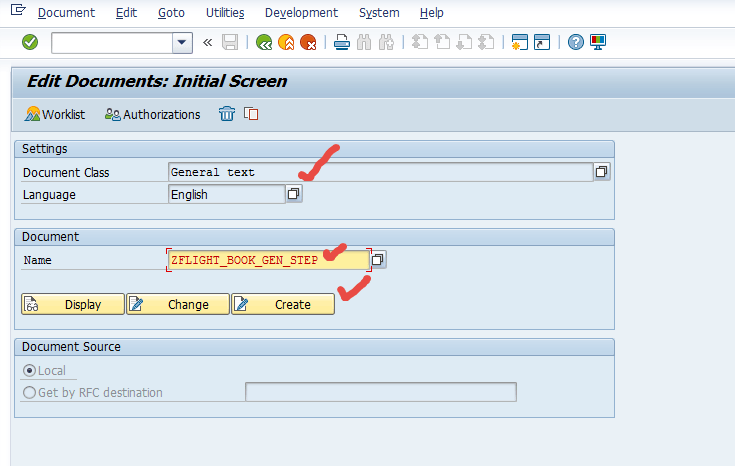Open value help for Document Class
735x466 pixels.
pos(601,172)
